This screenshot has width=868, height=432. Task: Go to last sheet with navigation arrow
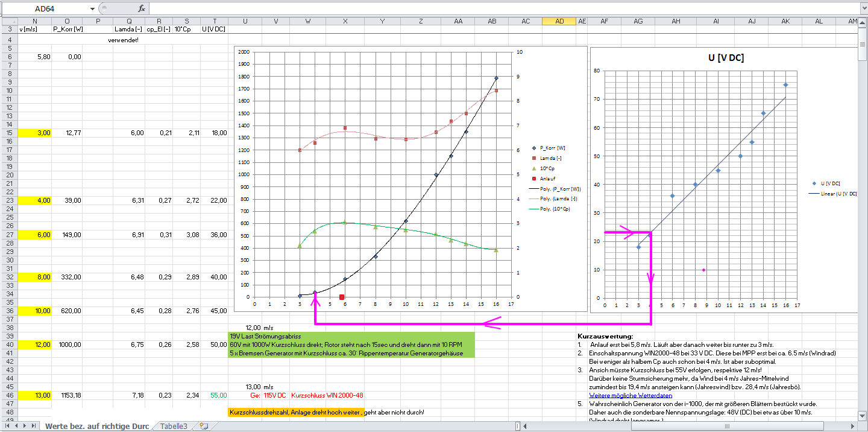point(33,426)
